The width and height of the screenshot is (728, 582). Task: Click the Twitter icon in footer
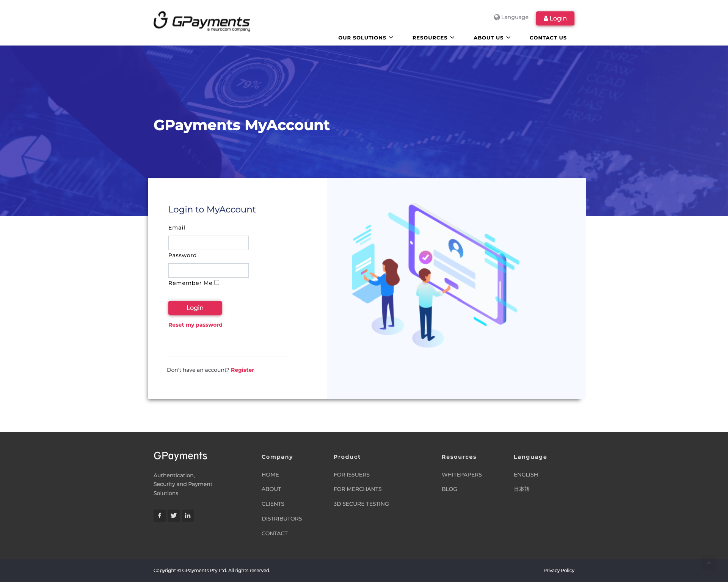pyautogui.click(x=174, y=516)
